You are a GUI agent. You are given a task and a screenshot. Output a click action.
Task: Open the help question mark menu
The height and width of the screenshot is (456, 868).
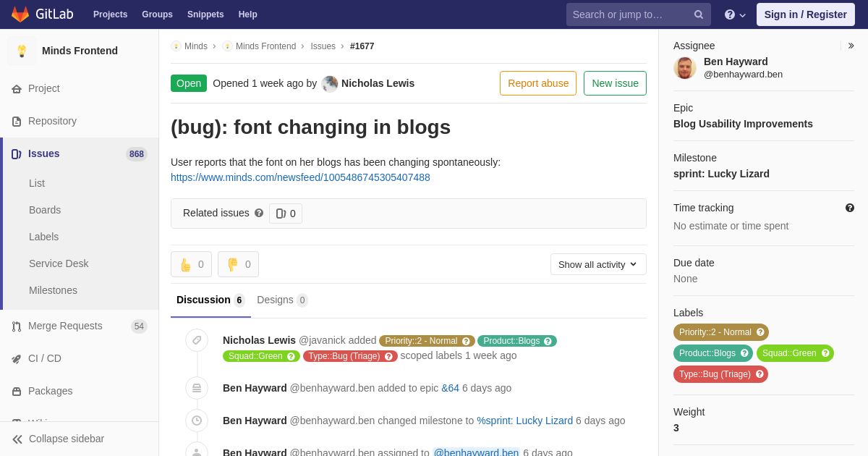tap(735, 14)
